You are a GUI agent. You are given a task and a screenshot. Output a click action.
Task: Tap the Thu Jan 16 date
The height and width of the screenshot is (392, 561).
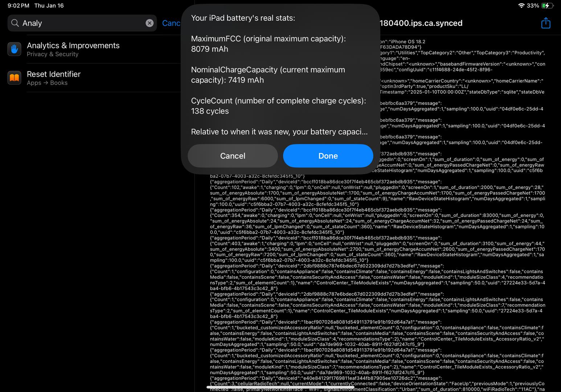pos(49,6)
